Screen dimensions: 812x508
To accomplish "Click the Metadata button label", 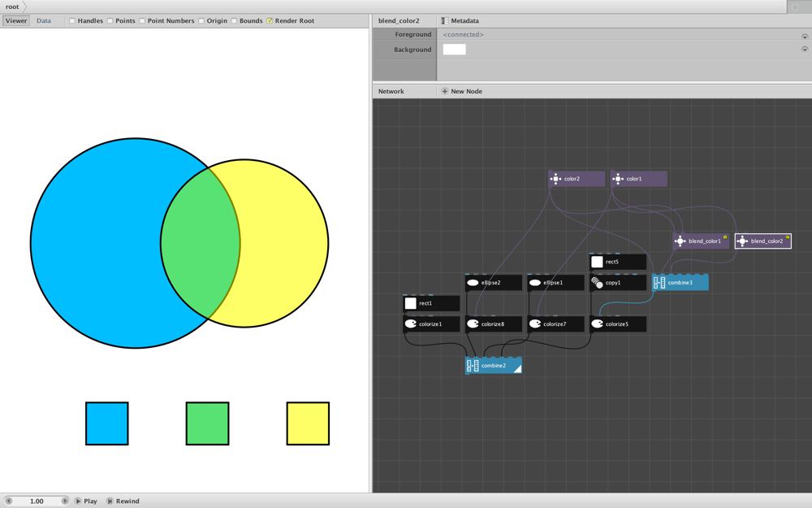I will click(x=464, y=21).
